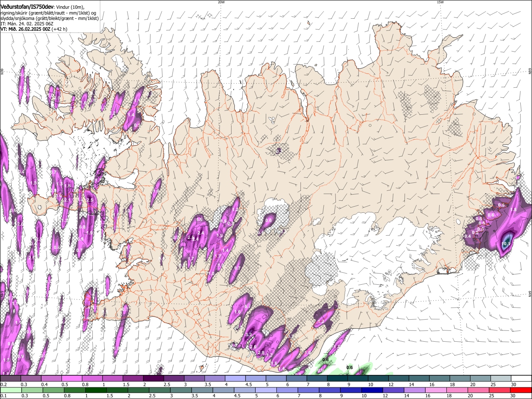Click the 20W longitude label
Viewport: 532px width, 399px height.
221,2
